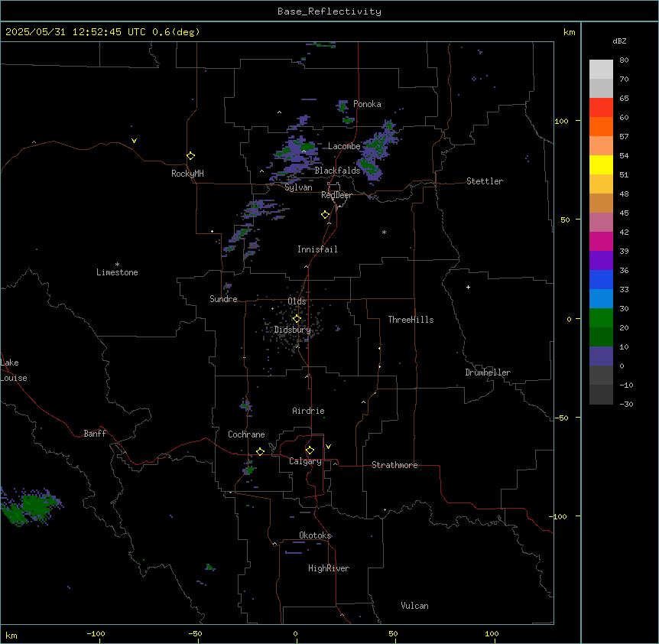Viewport: 659px width, 644px height.
Task: Click the Calgary city label
Action: [305, 461]
